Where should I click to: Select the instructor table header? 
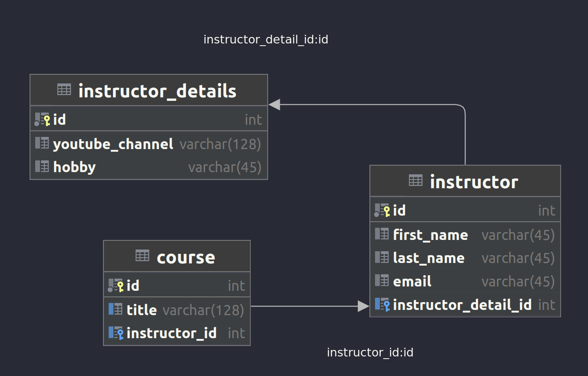click(x=465, y=181)
